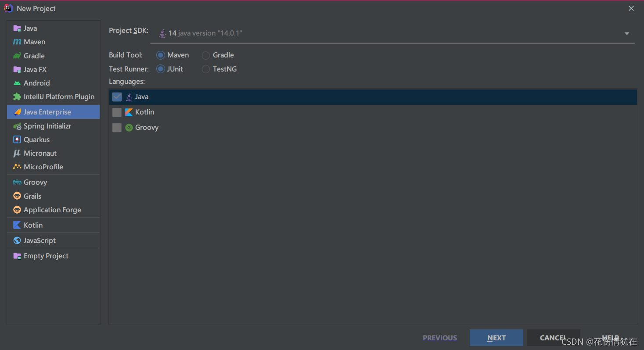The image size is (644, 350).
Task: Click the Gradle elephant icon
Action: click(x=17, y=56)
